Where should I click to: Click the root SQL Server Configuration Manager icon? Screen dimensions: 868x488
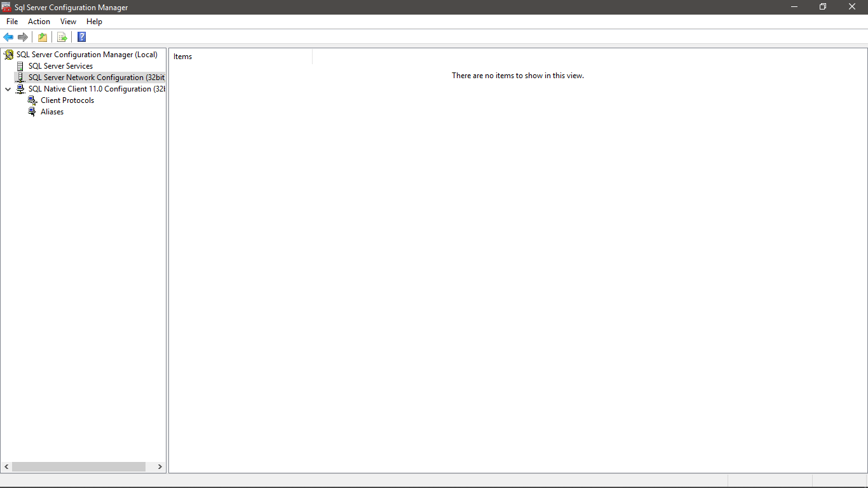(8, 55)
